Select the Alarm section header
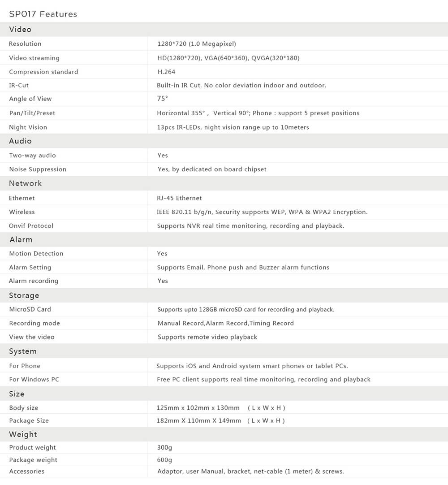 point(21,240)
